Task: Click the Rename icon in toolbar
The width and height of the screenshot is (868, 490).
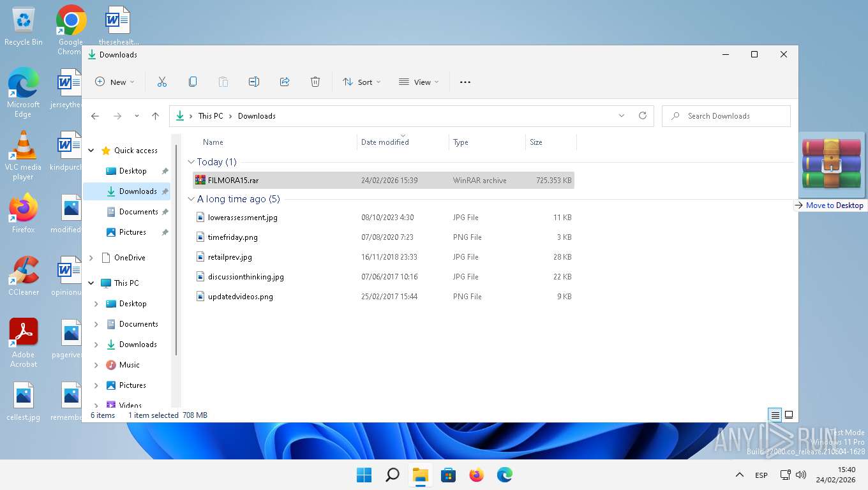Action: click(x=253, y=82)
